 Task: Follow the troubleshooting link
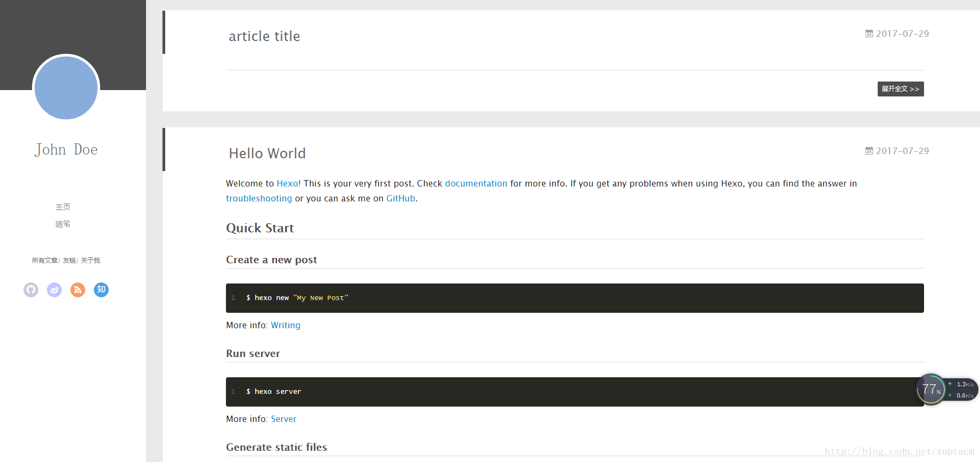[x=259, y=198]
